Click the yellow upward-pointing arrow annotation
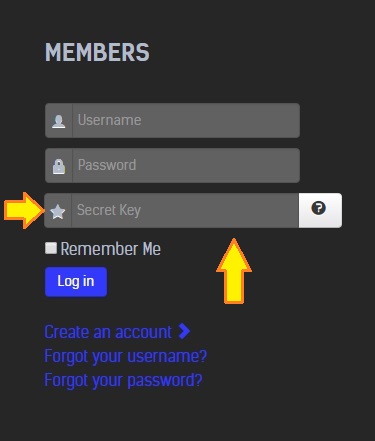The width and height of the screenshot is (375, 441). pyautogui.click(x=234, y=271)
